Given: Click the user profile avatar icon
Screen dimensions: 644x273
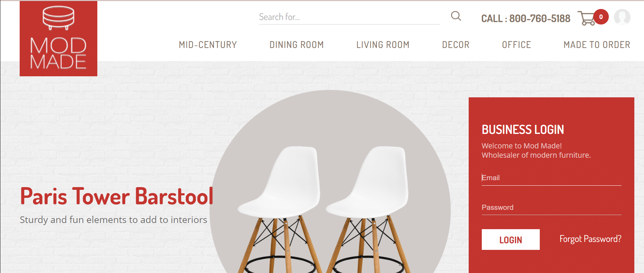Looking at the screenshot, I should (622, 17).
